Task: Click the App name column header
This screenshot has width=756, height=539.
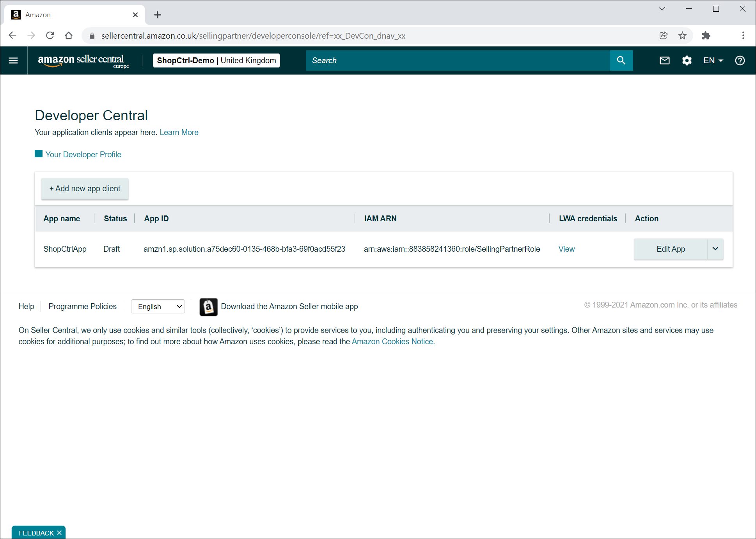Action: 62,219
